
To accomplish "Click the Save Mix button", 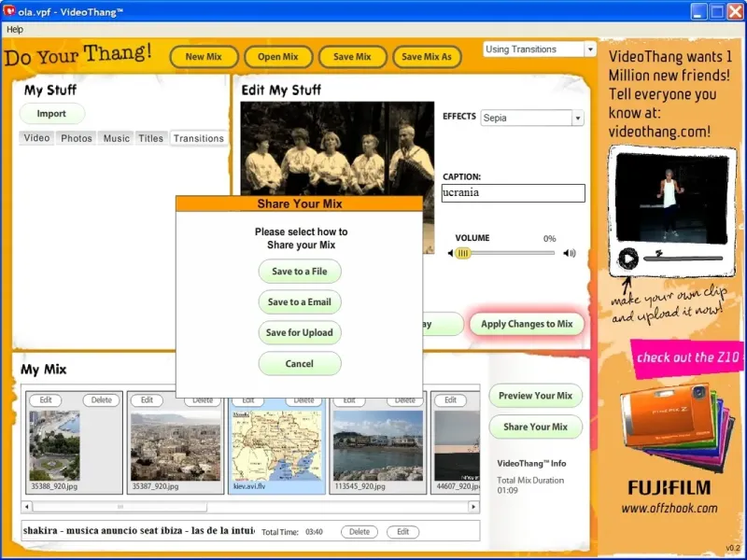I will pos(353,57).
